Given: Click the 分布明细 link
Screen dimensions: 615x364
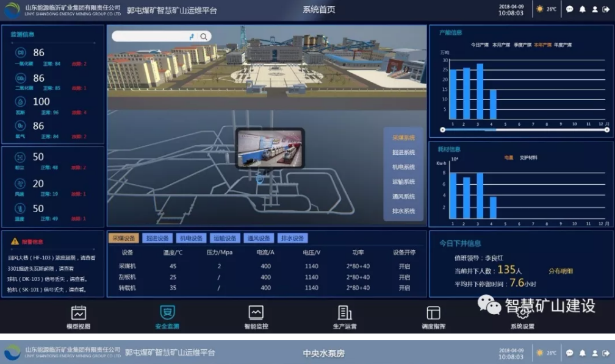Looking at the screenshot, I should point(560,271).
